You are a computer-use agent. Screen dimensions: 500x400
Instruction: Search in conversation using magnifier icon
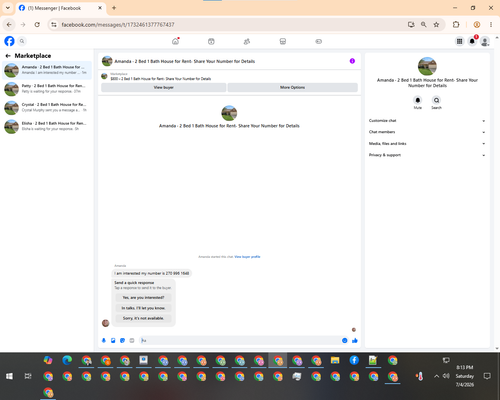point(436,100)
